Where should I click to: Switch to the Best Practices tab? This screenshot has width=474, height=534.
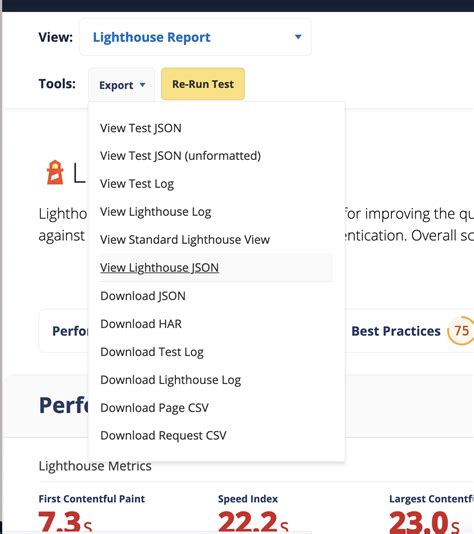[x=396, y=331]
